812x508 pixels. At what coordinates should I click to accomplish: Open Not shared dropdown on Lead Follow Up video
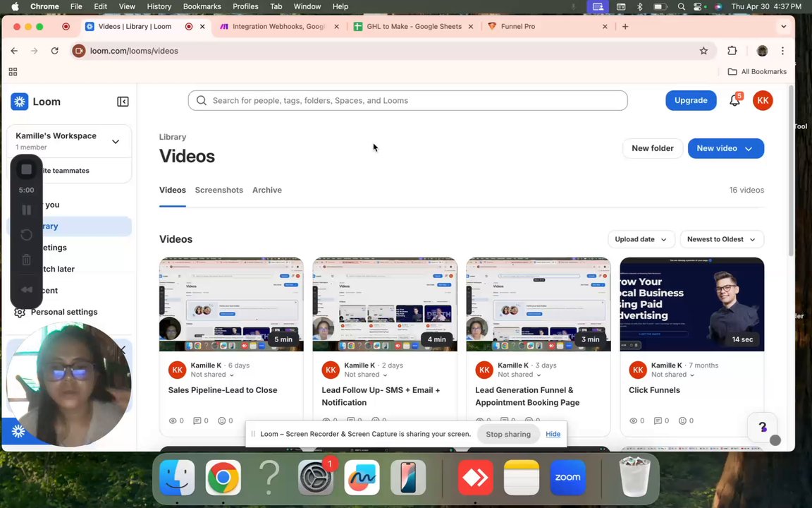click(x=366, y=375)
